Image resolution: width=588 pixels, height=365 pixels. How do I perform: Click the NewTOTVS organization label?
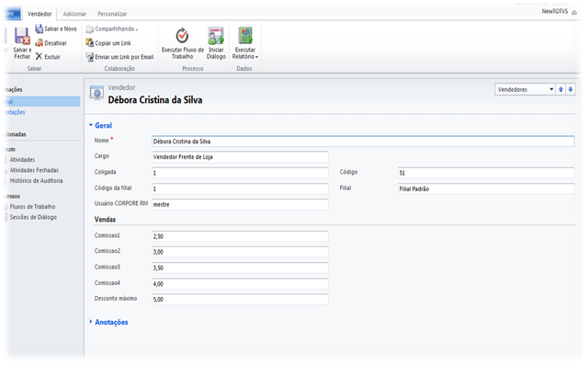555,11
